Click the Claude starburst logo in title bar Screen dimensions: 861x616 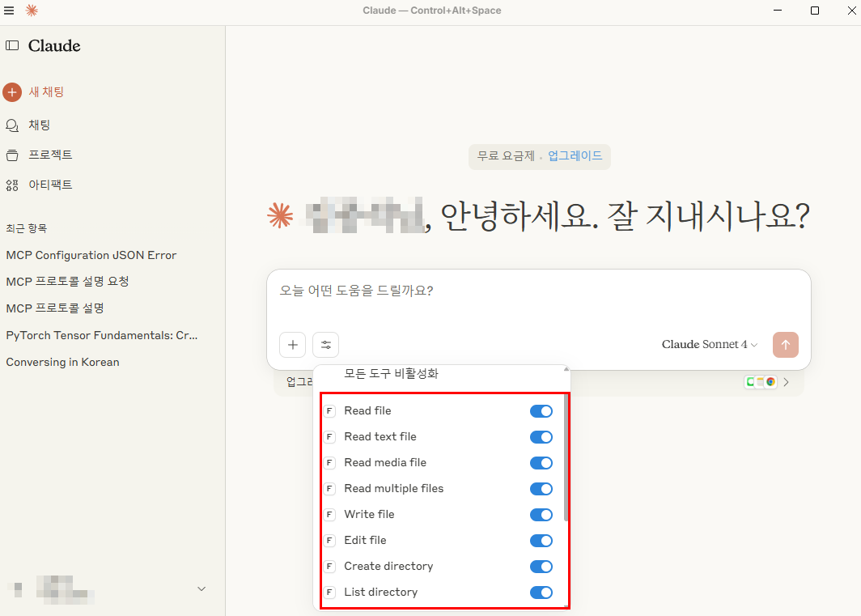pos(32,11)
